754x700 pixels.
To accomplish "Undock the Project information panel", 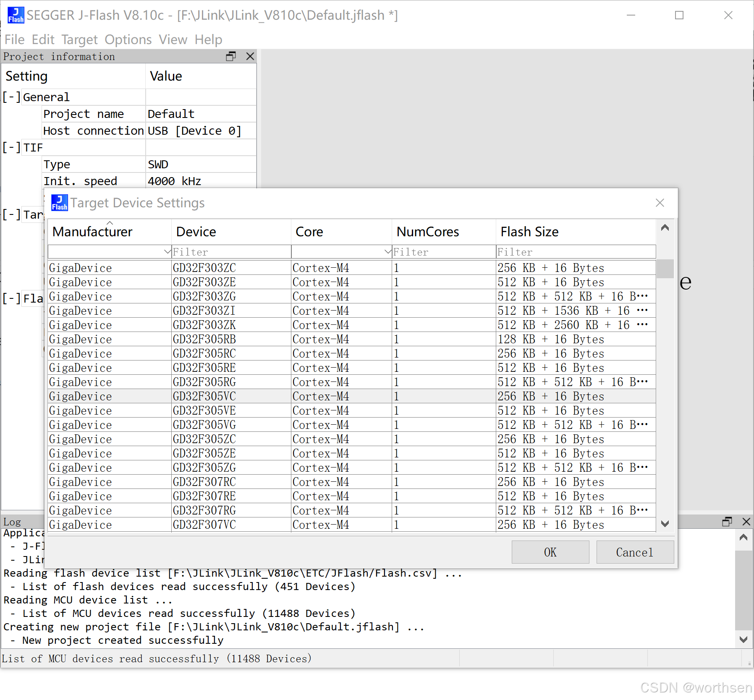I will pyautogui.click(x=231, y=56).
